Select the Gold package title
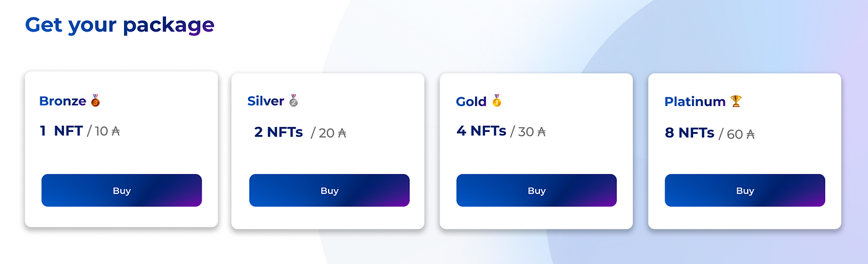The height and width of the screenshot is (264, 868). click(x=471, y=102)
